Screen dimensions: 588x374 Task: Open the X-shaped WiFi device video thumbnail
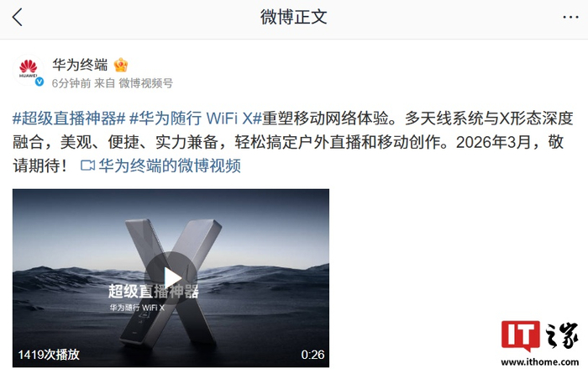pyautogui.click(x=171, y=278)
